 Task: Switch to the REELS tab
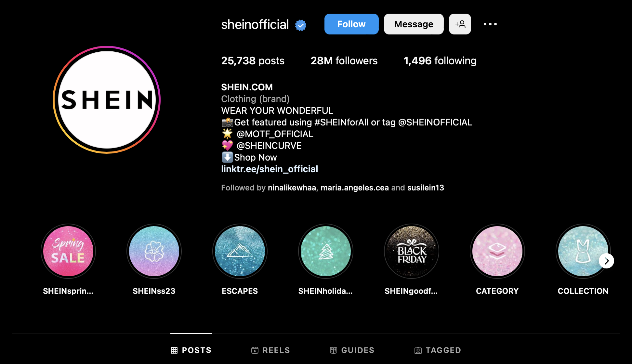pyautogui.click(x=270, y=350)
